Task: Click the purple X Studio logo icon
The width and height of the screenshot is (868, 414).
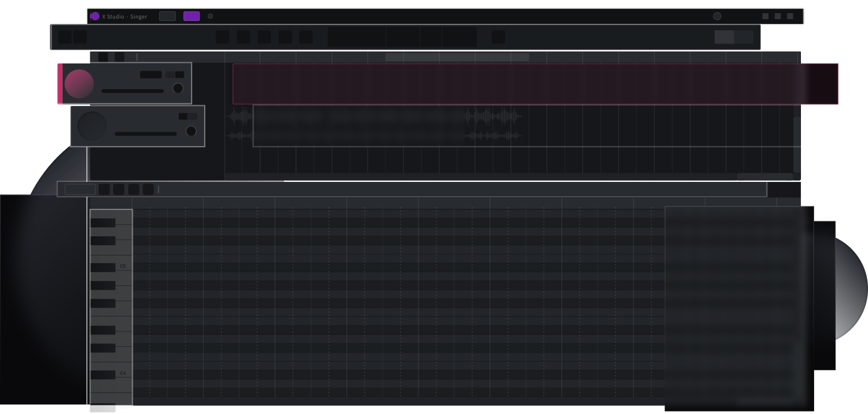Action: 95,16
